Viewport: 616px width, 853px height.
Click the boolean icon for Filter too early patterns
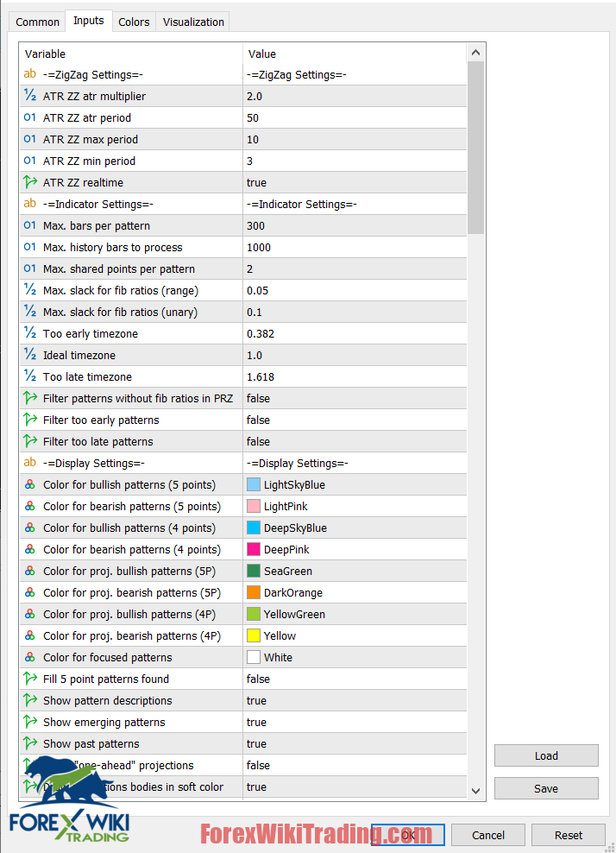tap(30, 420)
